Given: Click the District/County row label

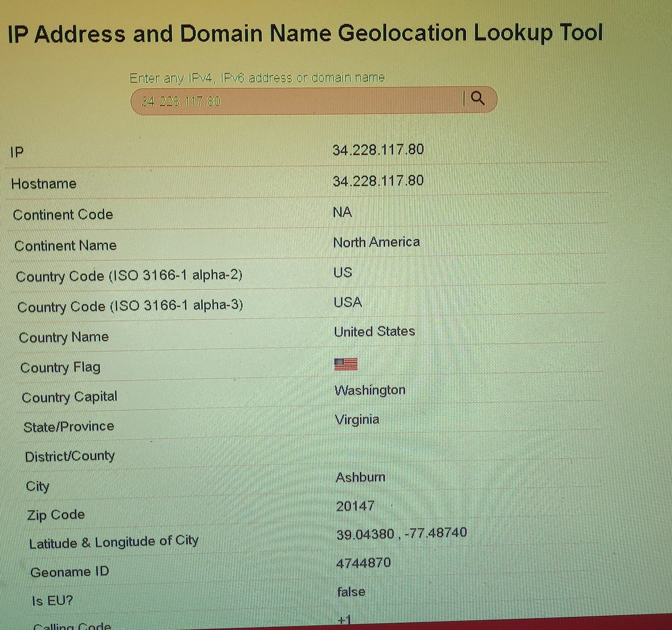Looking at the screenshot, I should tap(70, 456).
